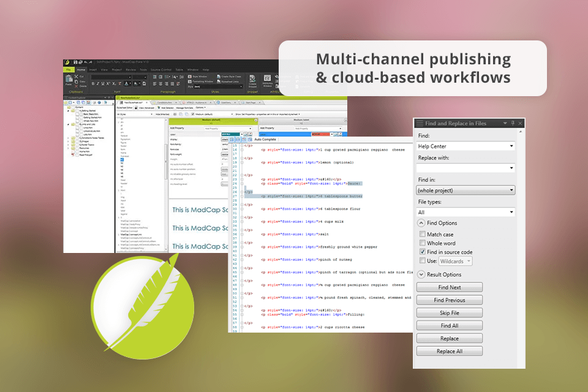The height and width of the screenshot is (392, 588).
Task: Switch to the Conditions.htm document tab
Action: [164, 103]
